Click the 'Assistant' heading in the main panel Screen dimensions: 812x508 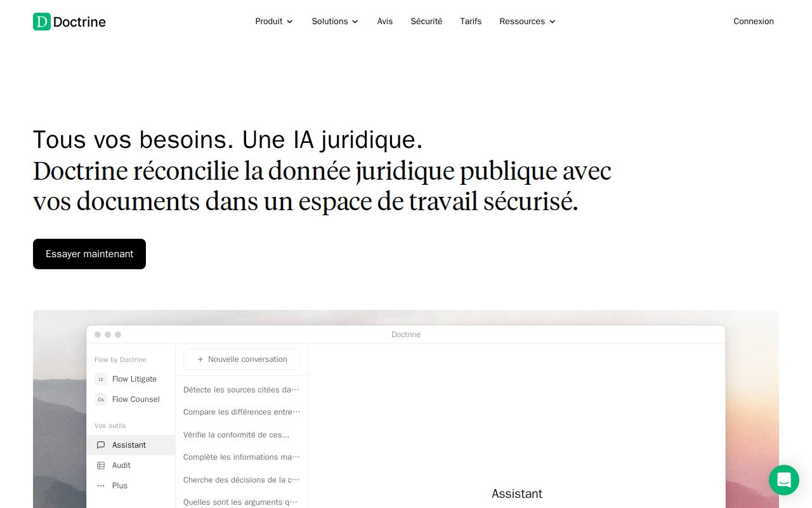coord(517,493)
